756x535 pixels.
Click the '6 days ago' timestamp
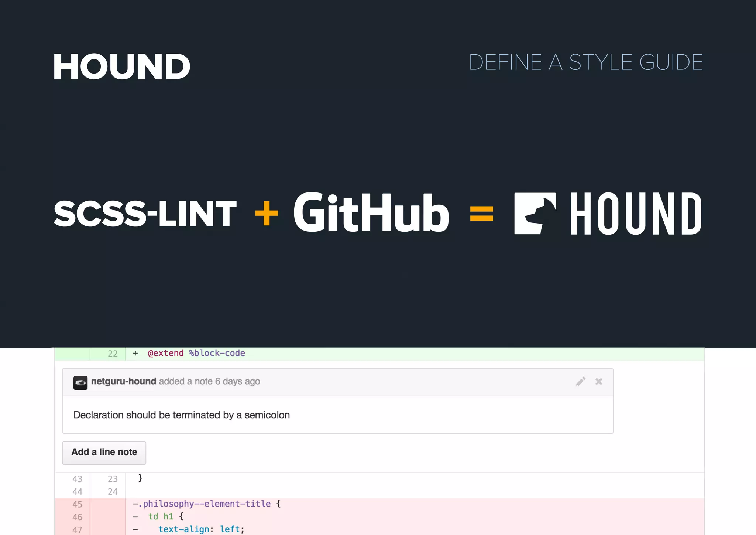click(237, 381)
